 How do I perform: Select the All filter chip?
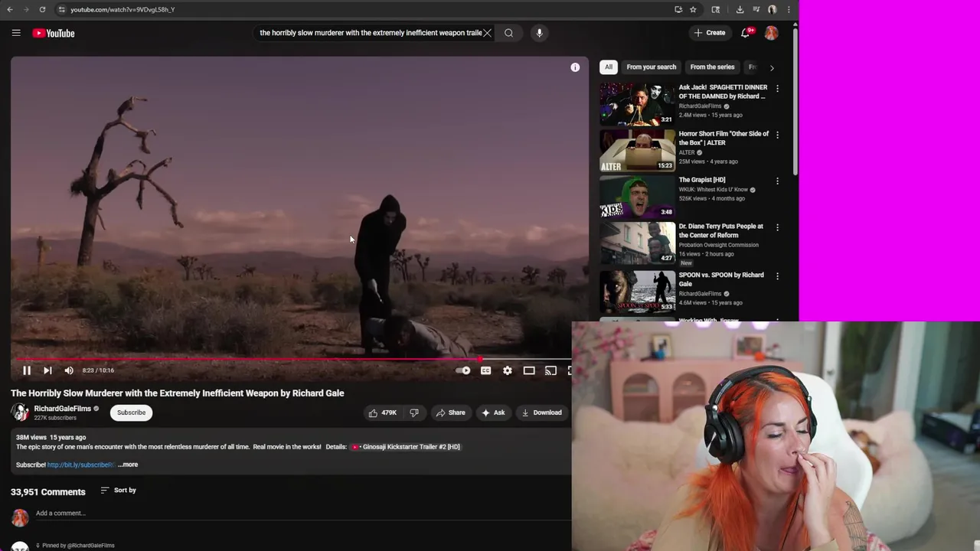pyautogui.click(x=609, y=67)
